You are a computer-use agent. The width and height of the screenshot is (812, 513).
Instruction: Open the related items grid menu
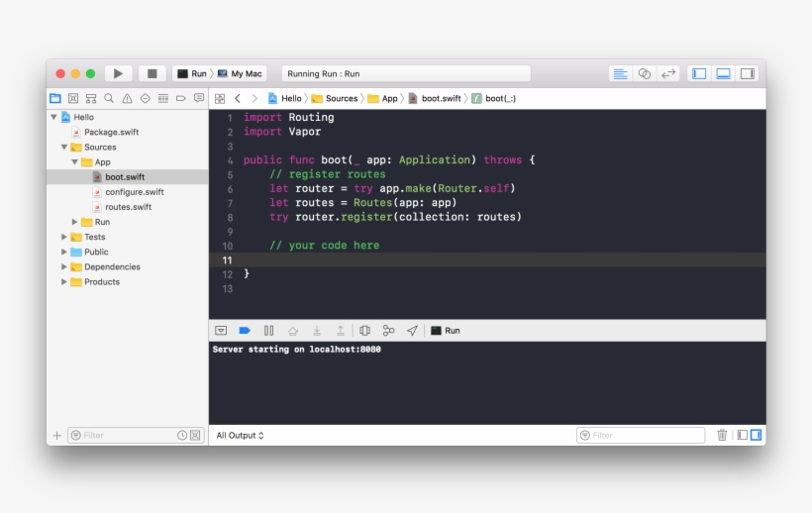[220, 98]
